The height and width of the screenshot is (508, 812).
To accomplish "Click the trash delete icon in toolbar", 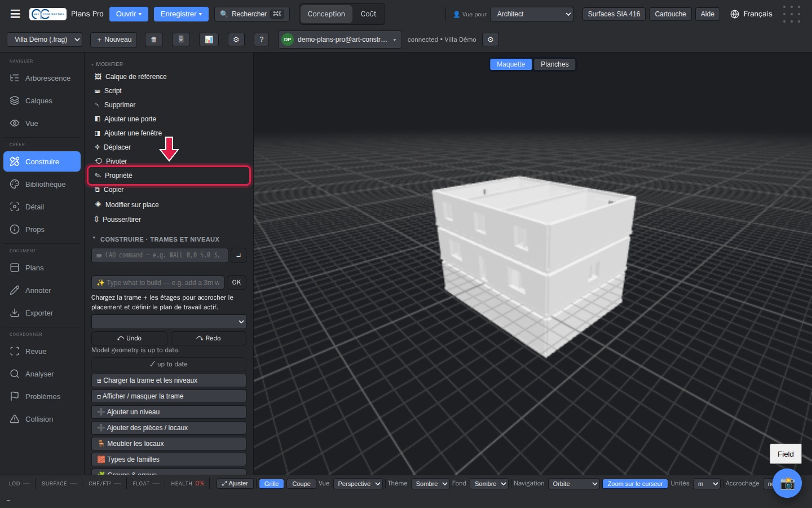I will point(153,40).
